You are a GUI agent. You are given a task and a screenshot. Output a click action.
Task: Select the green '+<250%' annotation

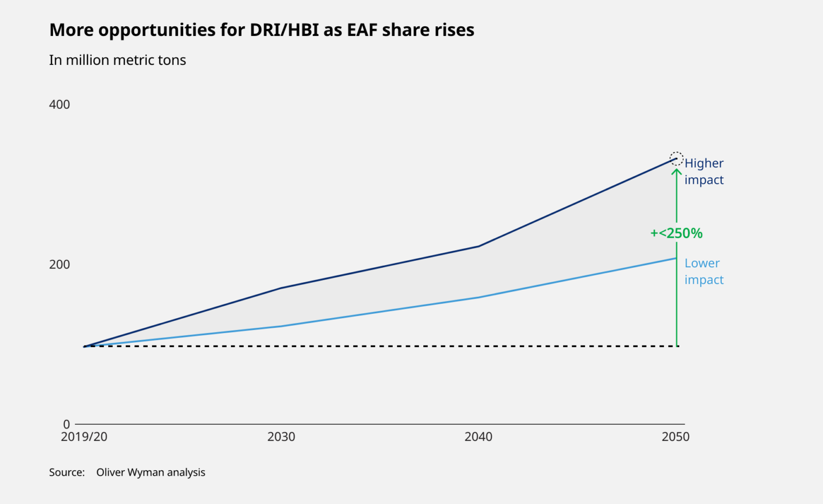676,233
